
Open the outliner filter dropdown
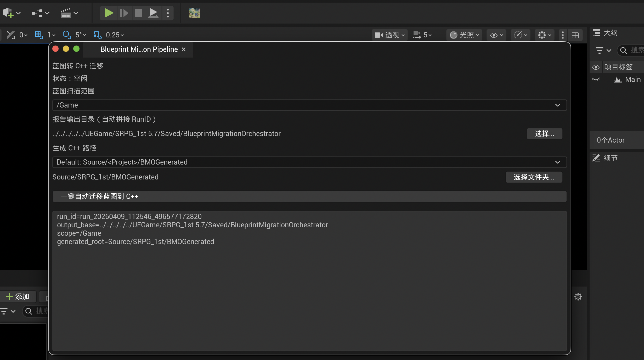pyautogui.click(x=603, y=50)
